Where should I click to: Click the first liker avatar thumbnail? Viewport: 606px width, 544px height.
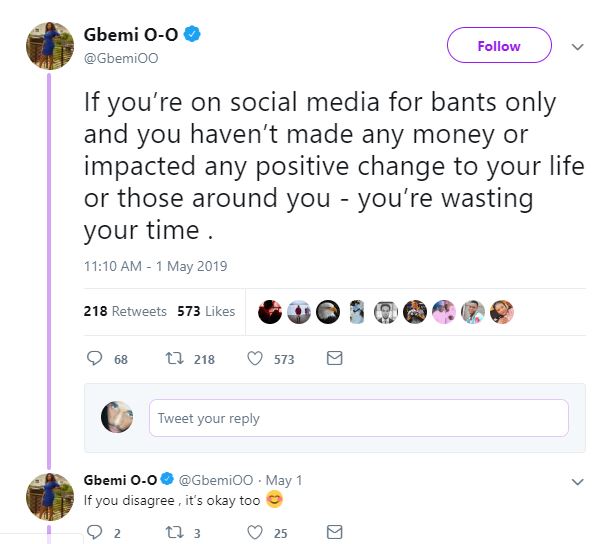tap(270, 312)
